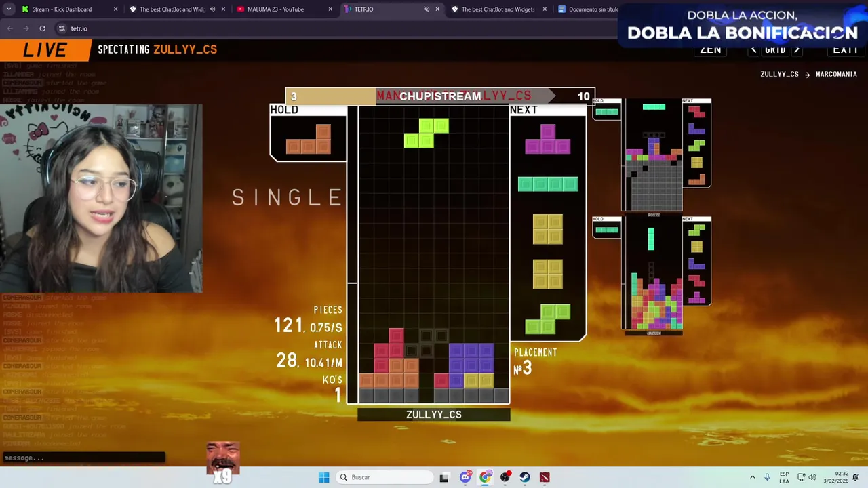
Task: Click the microphone tray icon
Action: point(767,477)
